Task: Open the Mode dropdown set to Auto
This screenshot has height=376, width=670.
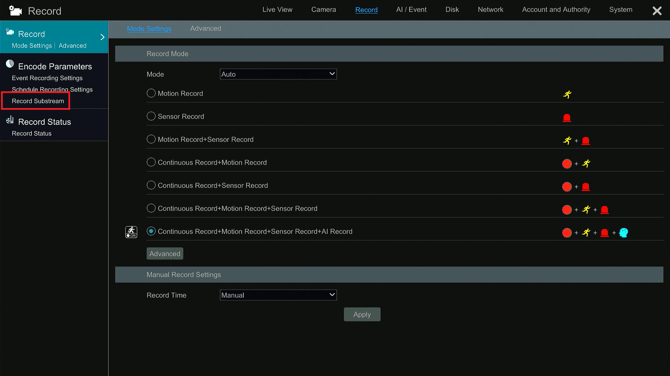Action: coord(278,74)
